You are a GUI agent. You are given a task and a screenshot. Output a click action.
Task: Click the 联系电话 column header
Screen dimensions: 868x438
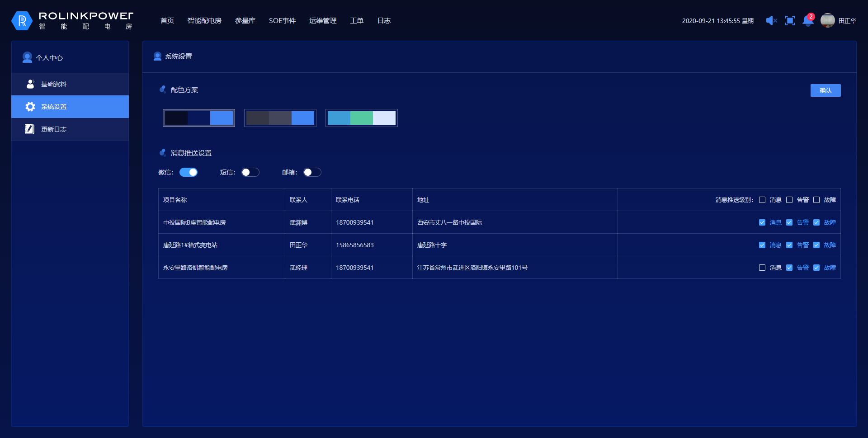coord(348,200)
